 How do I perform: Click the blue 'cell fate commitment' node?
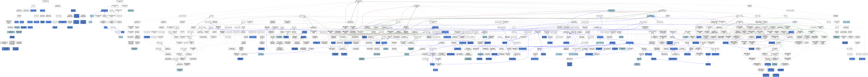click(x=445, y=32)
